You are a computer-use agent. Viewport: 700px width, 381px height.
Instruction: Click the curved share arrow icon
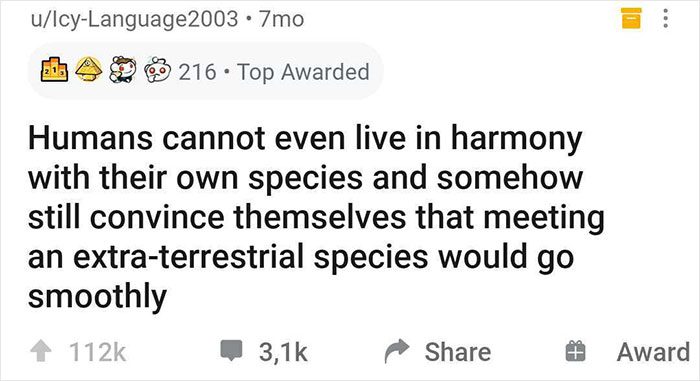397,351
